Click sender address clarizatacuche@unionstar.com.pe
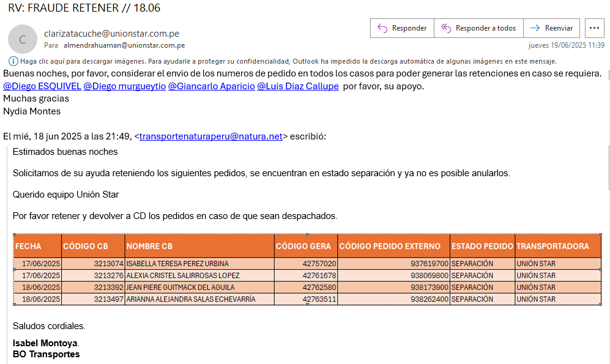This screenshot has height=364, width=610. (111, 34)
